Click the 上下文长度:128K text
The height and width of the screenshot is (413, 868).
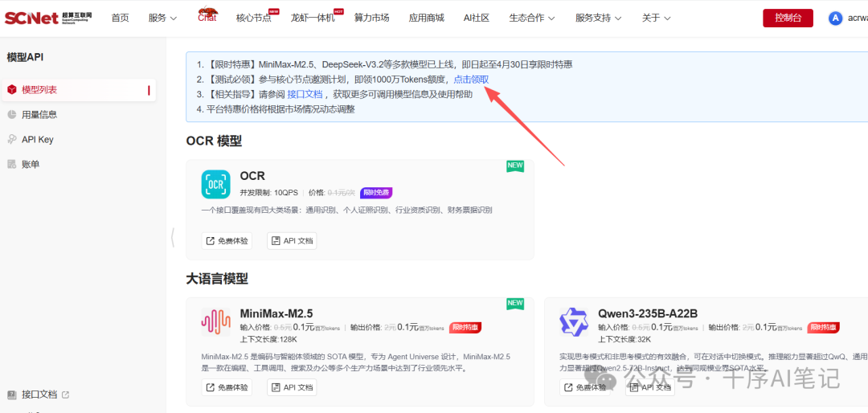click(268, 339)
